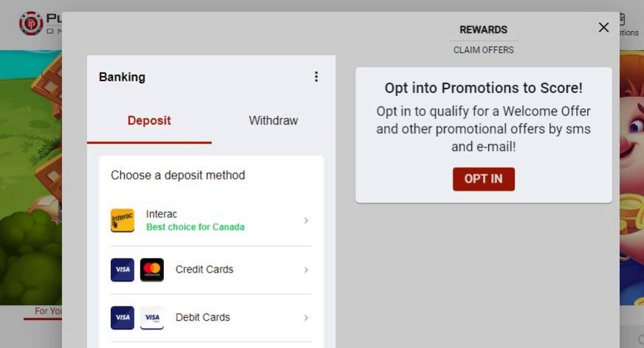Click the OPT IN button
This screenshot has height=348, width=644.
pos(484,179)
